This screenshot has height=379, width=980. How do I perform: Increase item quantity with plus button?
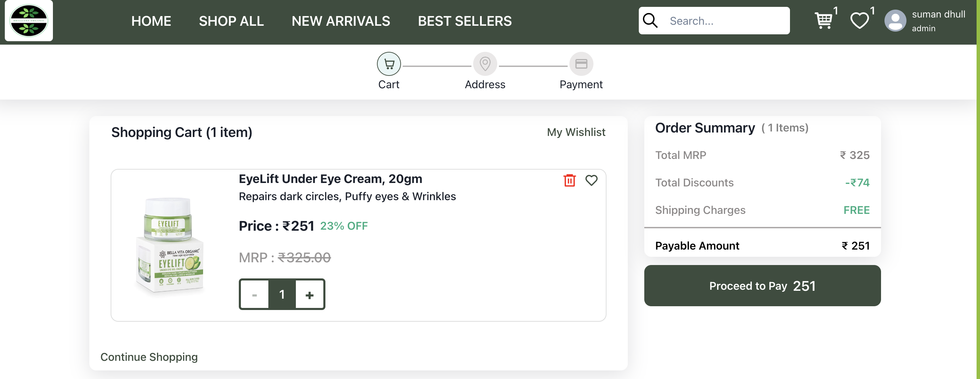[x=310, y=295]
